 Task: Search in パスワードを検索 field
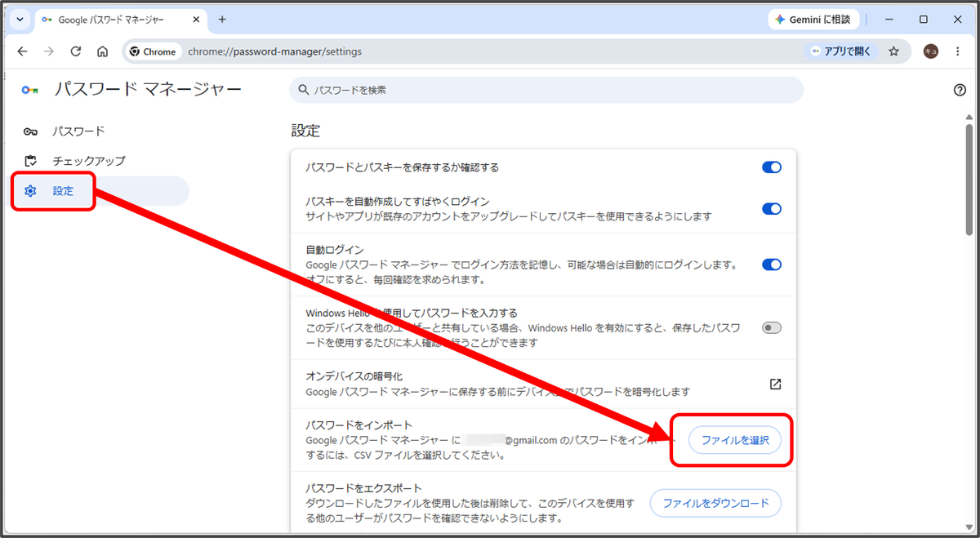[x=546, y=90]
